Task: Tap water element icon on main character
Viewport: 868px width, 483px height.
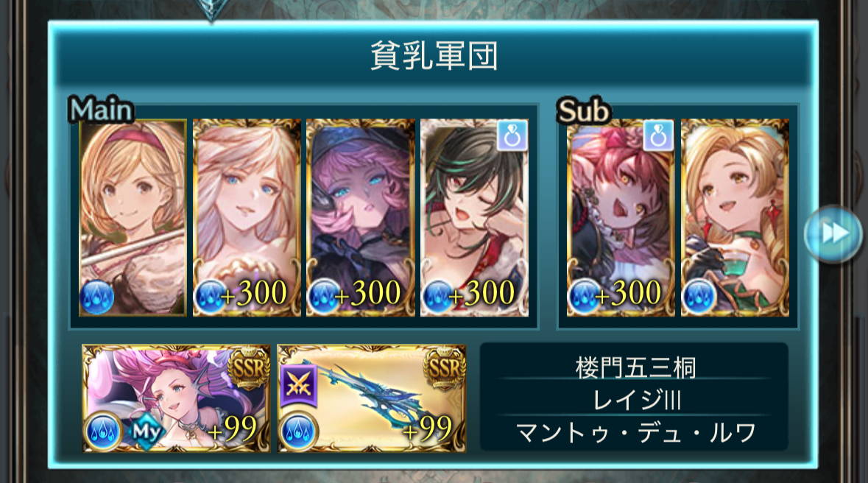Action: click(x=97, y=297)
